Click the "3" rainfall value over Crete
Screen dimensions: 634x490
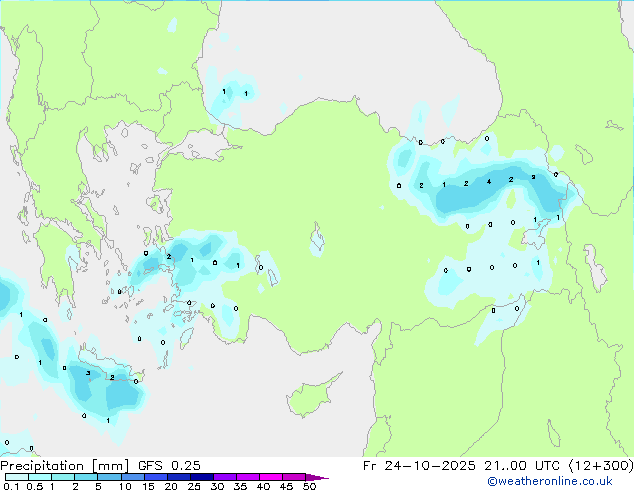88,373
